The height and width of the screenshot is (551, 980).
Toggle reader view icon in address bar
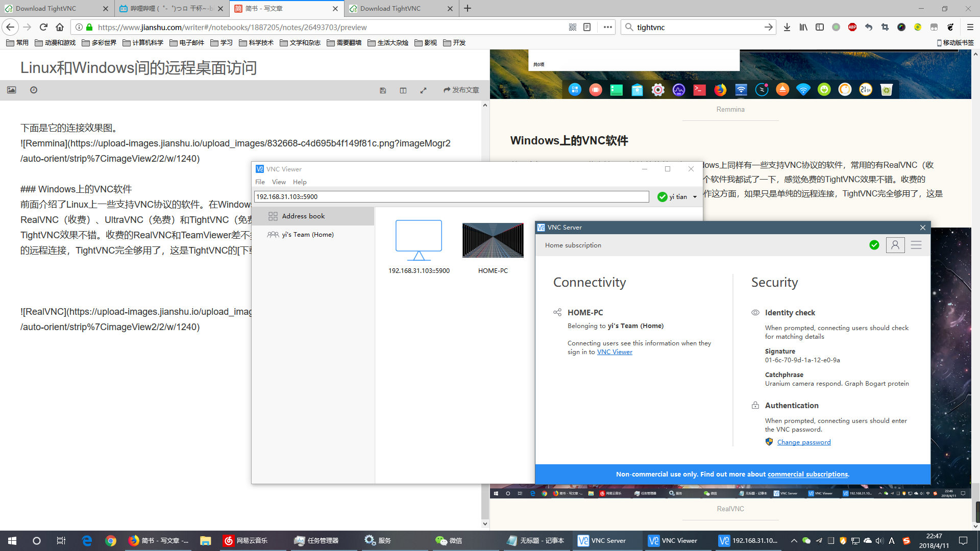coord(587,27)
